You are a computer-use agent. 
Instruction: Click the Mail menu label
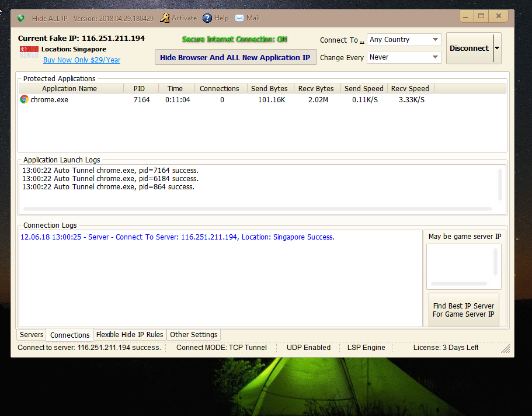(x=253, y=18)
